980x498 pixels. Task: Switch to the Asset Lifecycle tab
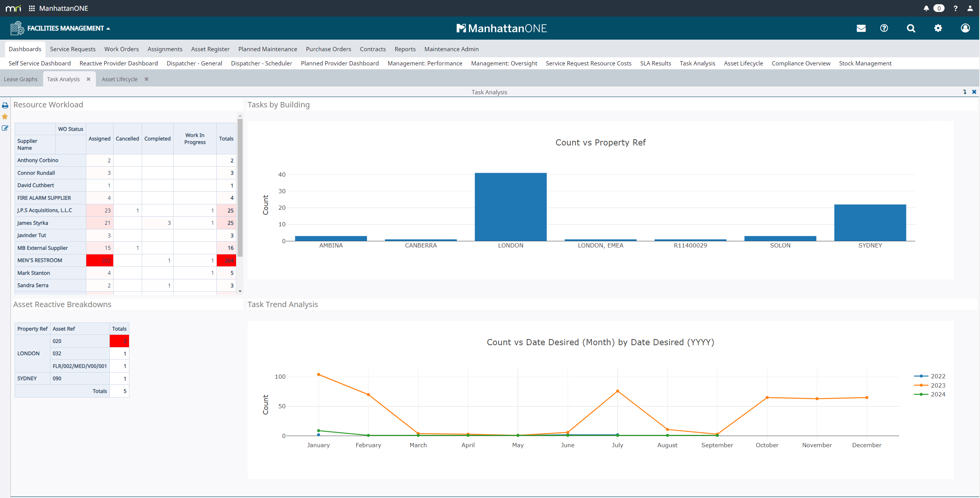click(119, 79)
